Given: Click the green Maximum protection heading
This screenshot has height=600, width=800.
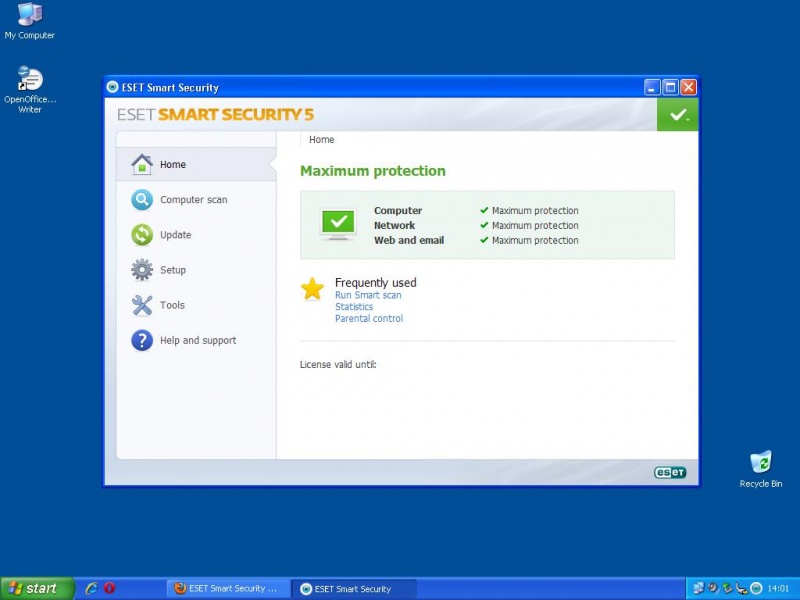Looking at the screenshot, I should point(372,171).
